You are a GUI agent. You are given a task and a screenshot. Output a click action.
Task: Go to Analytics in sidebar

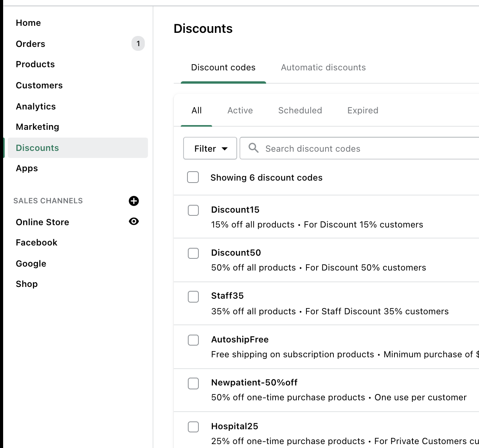coord(36,106)
